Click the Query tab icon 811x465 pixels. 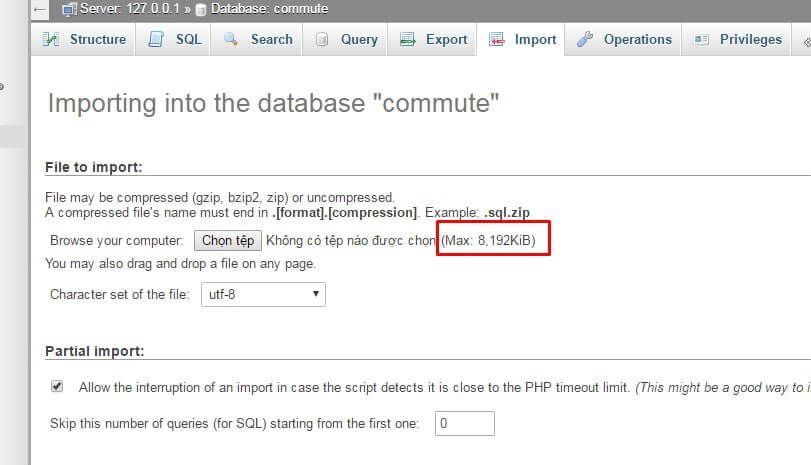click(322, 39)
